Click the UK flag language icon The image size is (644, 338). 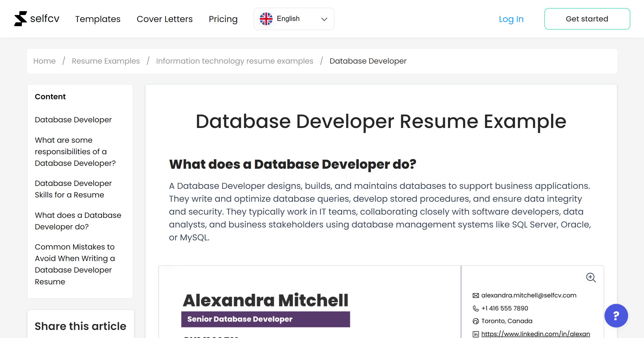coord(266,19)
